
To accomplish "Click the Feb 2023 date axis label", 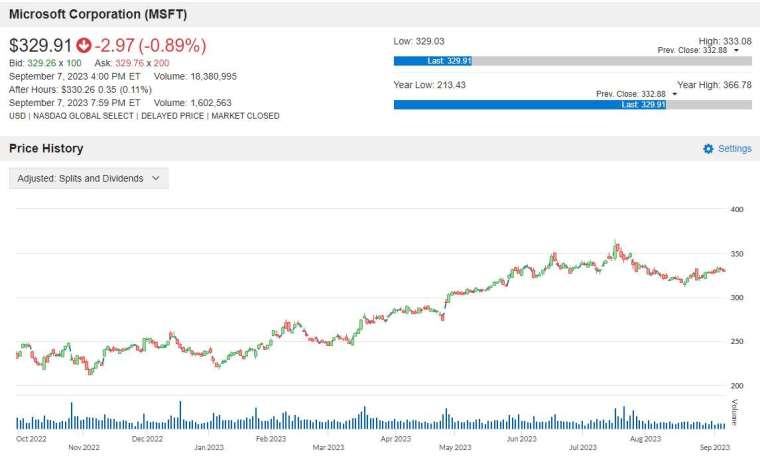I will tap(271, 439).
